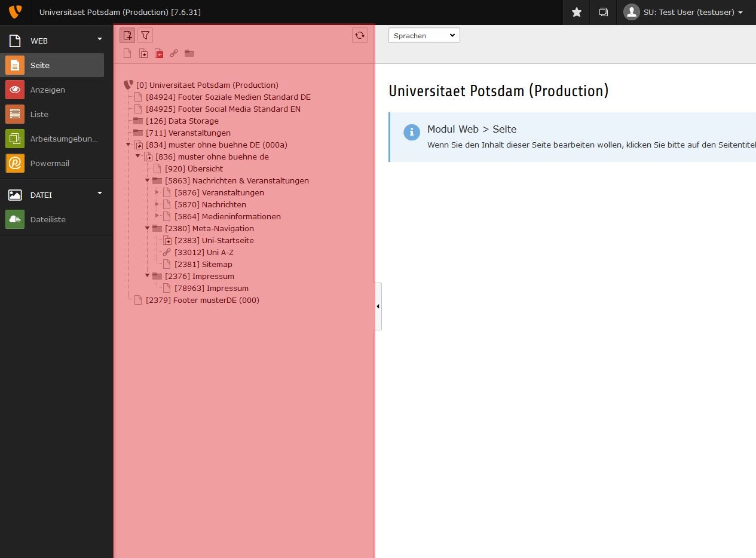Viewport: 756px width, 558px height.
Task: Toggle the filter button in tree toolbar
Action: point(145,35)
